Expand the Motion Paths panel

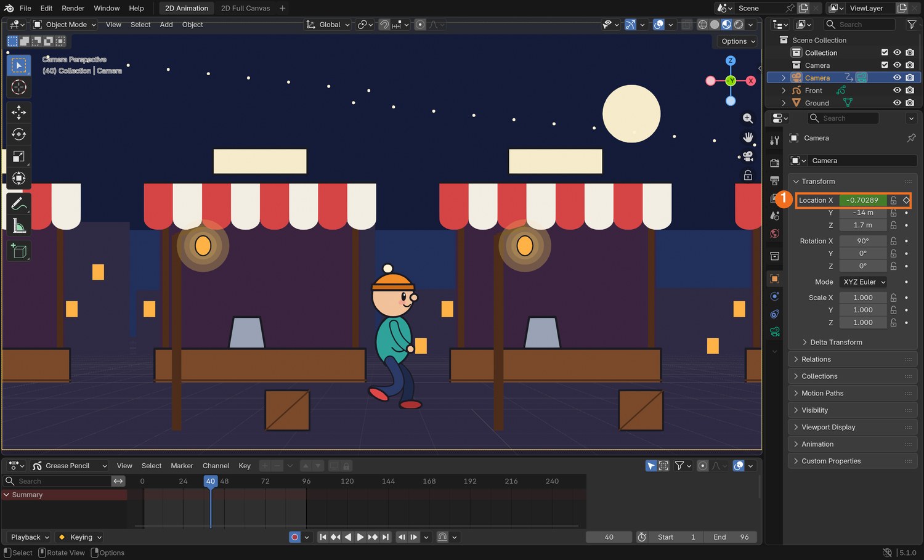853,393
